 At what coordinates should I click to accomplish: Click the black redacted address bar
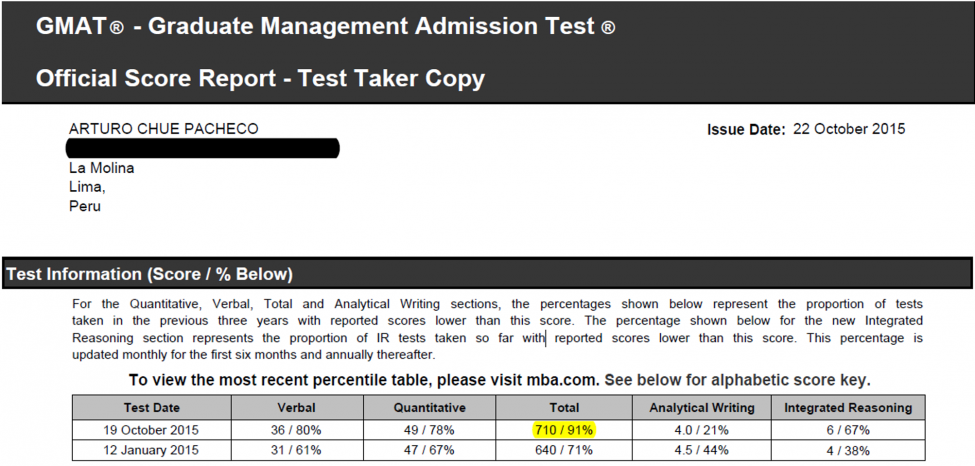pos(203,149)
